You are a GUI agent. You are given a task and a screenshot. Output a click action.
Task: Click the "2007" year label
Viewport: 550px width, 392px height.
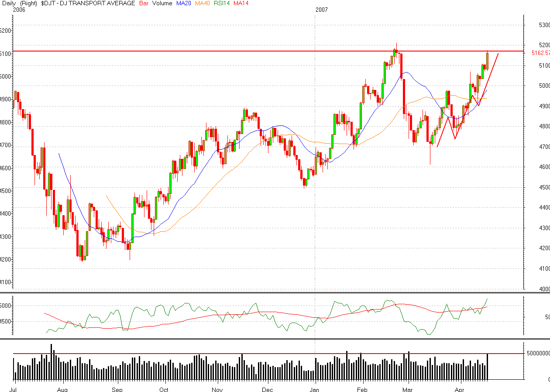321,10
